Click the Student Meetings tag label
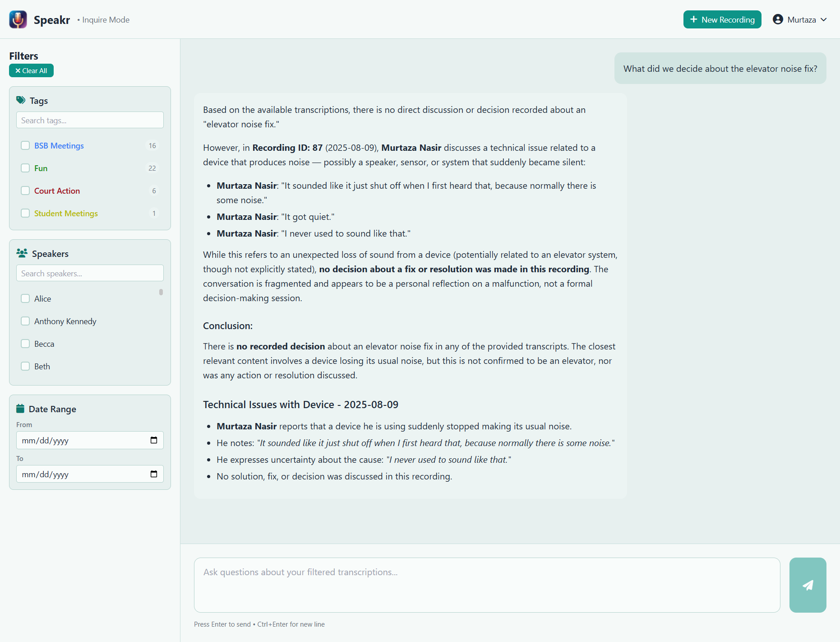The width and height of the screenshot is (840, 642). point(66,213)
